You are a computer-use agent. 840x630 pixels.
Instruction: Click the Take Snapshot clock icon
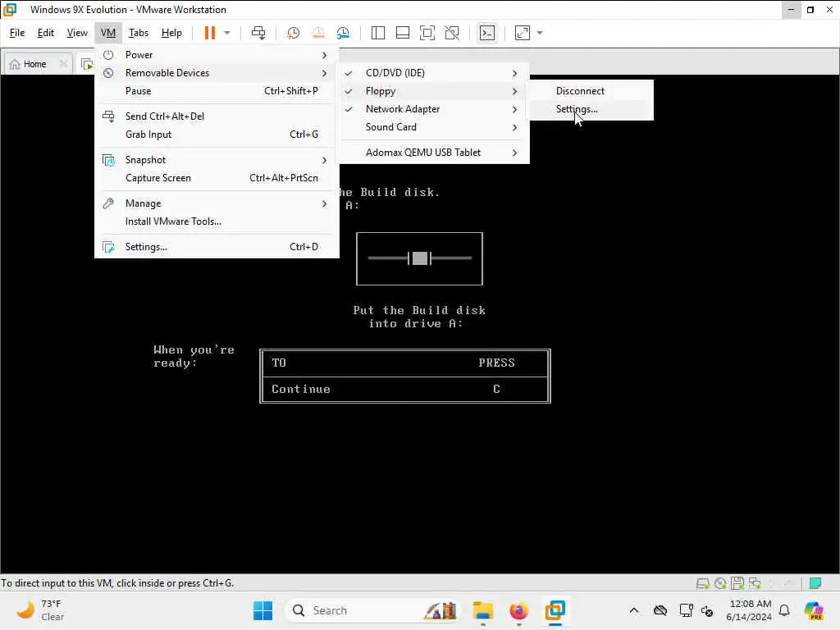pos(293,33)
